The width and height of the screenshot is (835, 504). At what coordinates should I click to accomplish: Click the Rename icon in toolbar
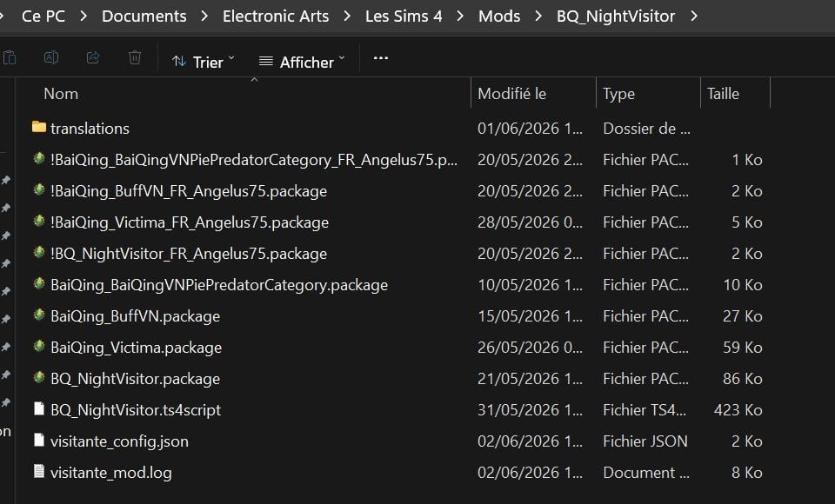[51, 57]
